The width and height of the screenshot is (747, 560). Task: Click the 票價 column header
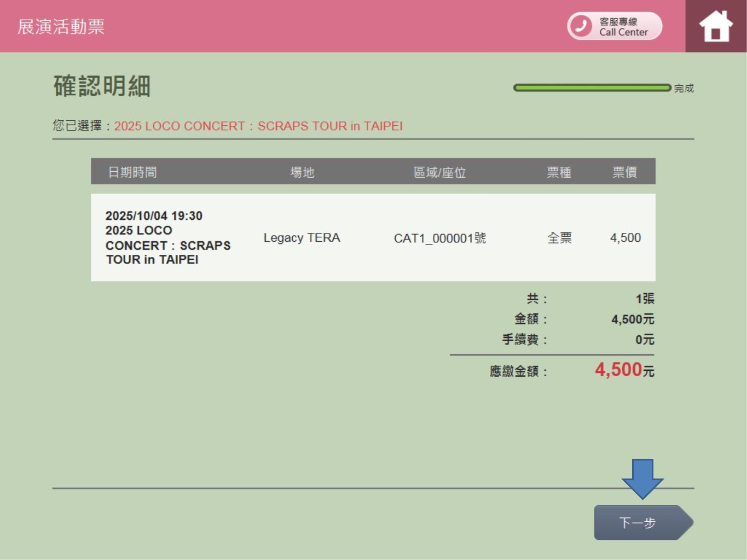point(624,172)
